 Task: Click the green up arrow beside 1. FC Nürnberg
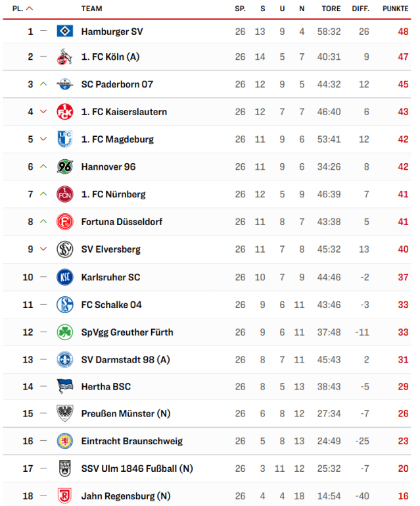tap(43, 194)
